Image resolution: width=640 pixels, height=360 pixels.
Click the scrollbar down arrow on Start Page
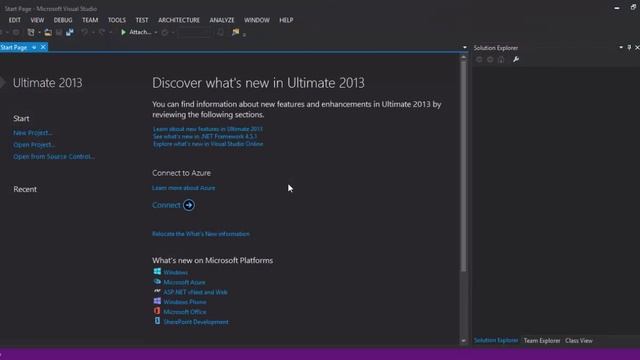pos(463,340)
